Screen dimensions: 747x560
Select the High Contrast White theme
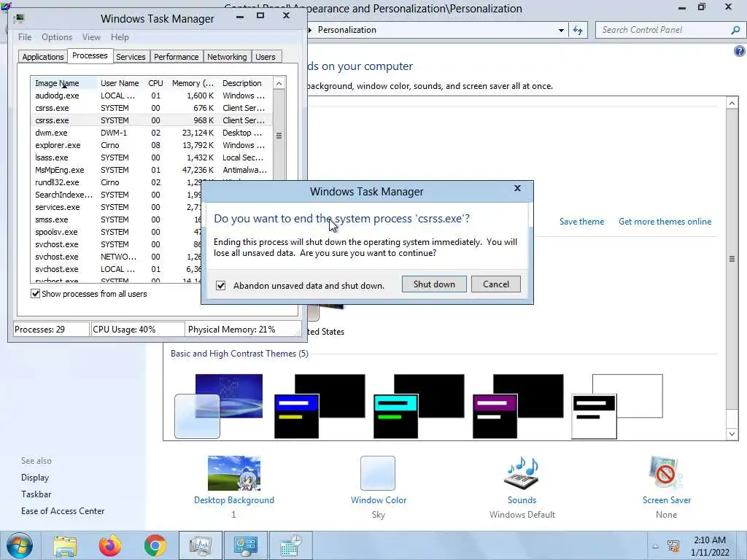pos(617,406)
